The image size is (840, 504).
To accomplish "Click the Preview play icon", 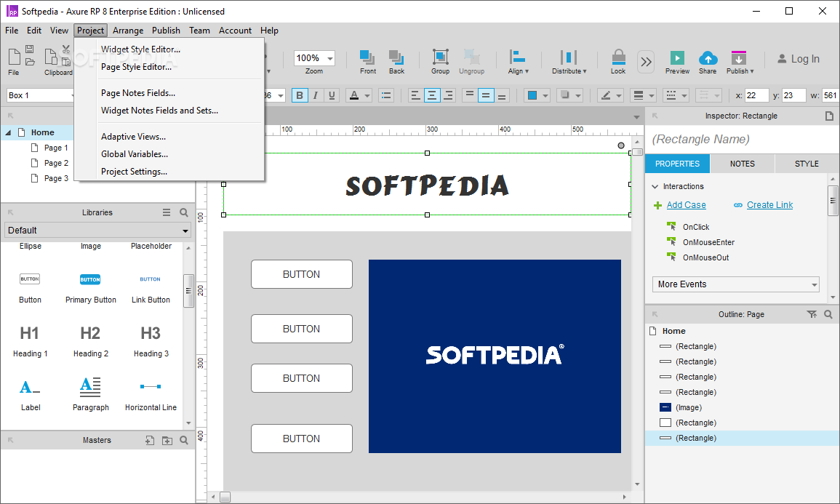I will pos(677,59).
